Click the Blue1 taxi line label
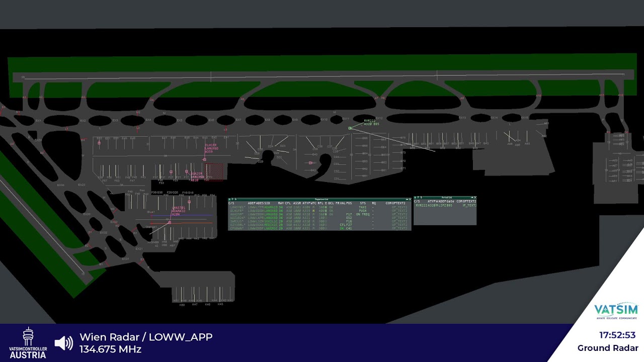Screen dimensions: 644x362 (151, 212)
